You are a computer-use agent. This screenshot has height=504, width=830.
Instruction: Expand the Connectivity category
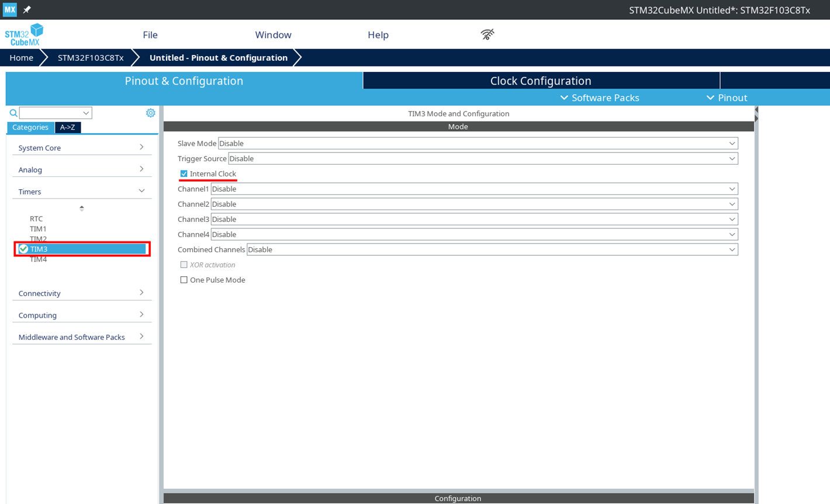[x=81, y=293]
